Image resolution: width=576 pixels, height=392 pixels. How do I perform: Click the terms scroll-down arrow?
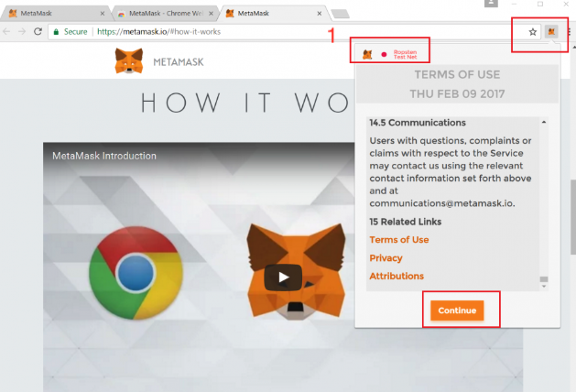click(544, 286)
